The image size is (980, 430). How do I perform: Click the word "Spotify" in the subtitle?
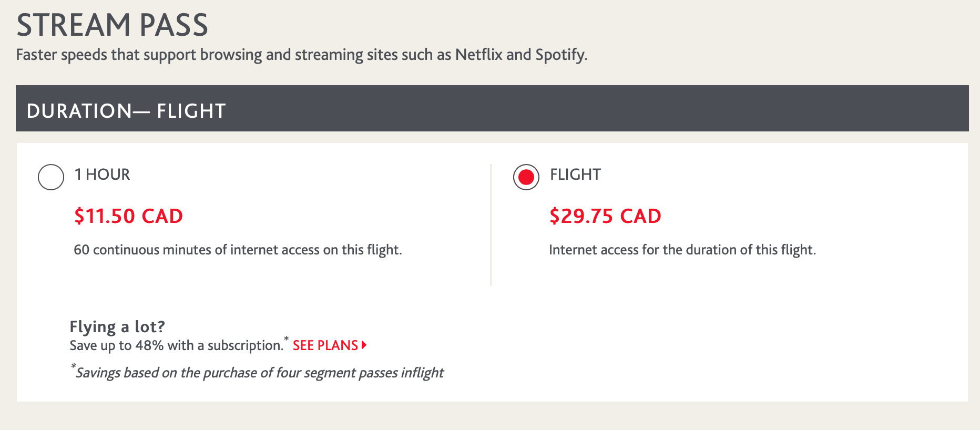(560, 55)
